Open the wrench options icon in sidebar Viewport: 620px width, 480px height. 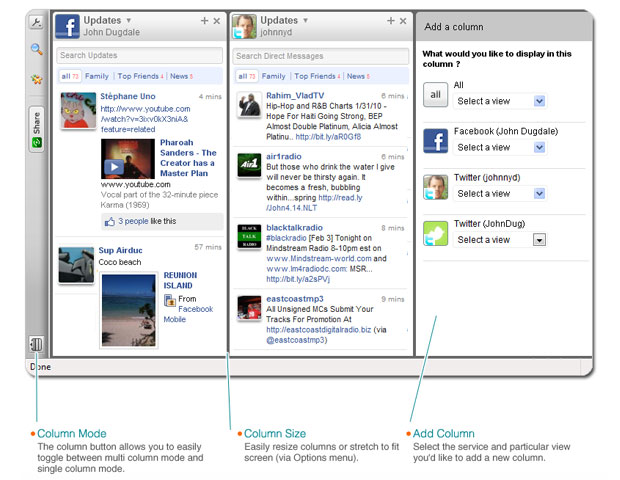click(36, 22)
